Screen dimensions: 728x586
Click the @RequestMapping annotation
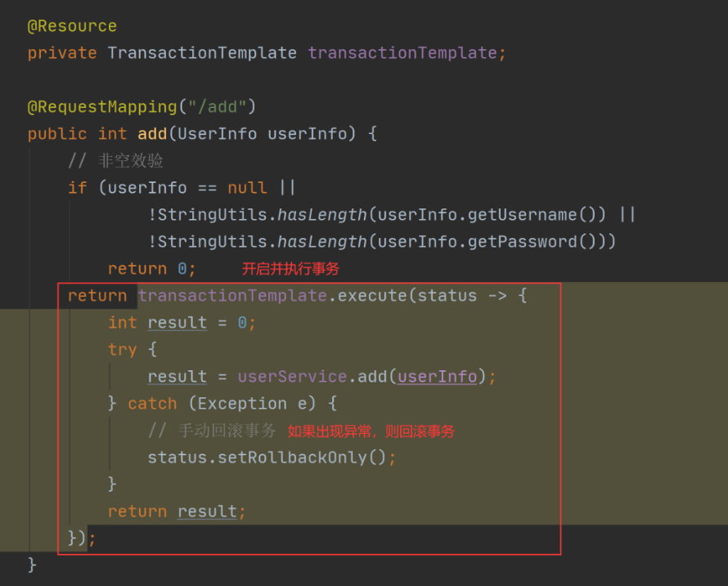coord(102,107)
